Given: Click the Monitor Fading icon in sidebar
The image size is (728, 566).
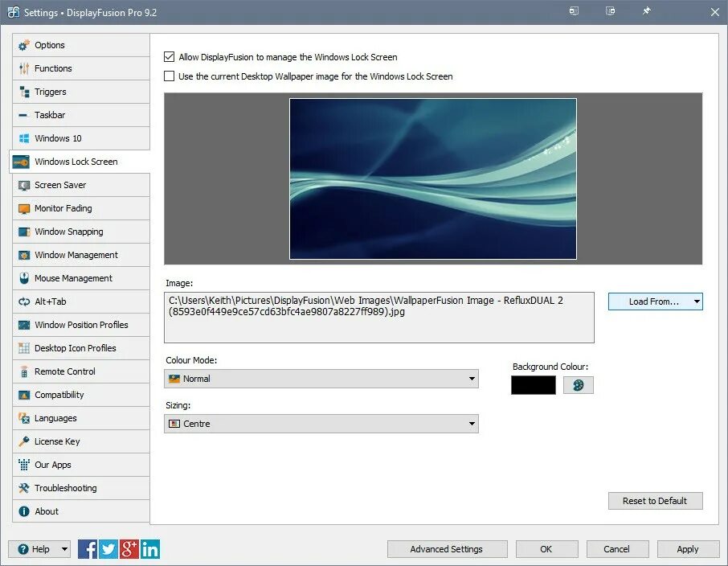Looking at the screenshot, I should pyautogui.click(x=24, y=209).
